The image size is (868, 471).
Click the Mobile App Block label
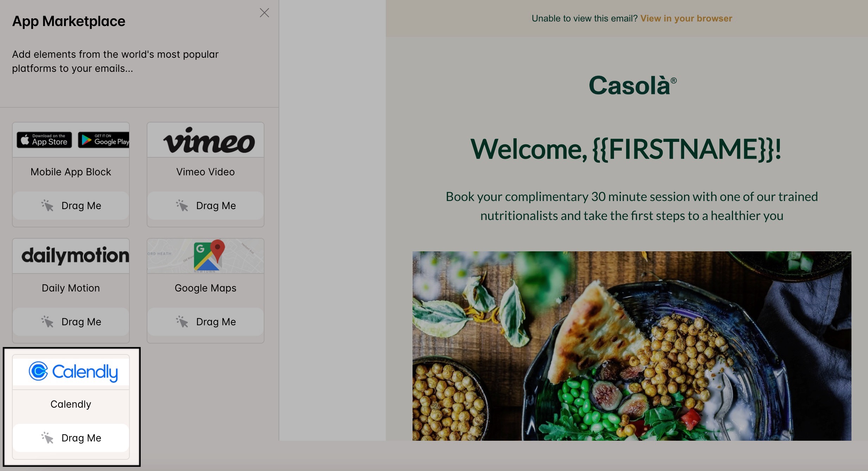(71, 172)
